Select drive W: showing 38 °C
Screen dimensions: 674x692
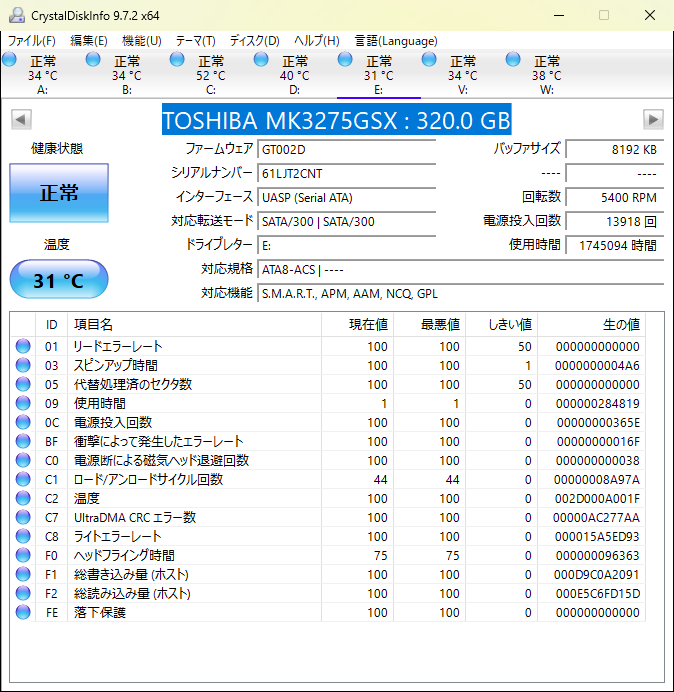[546, 75]
